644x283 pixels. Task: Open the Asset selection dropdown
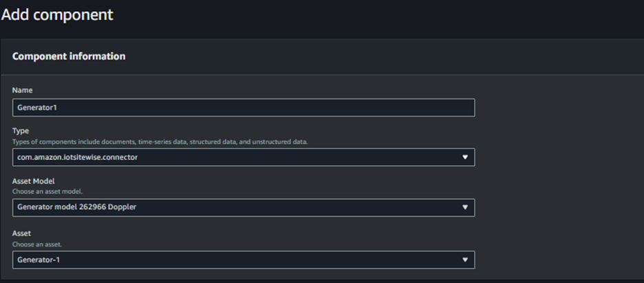click(244, 260)
